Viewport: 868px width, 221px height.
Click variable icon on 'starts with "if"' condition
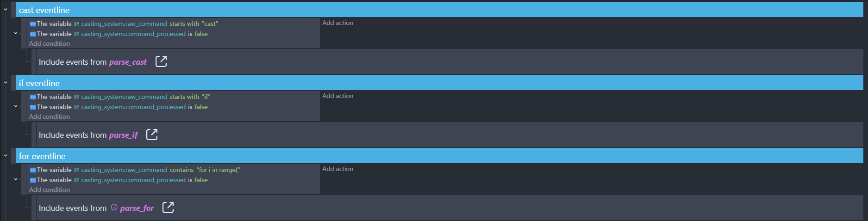(x=33, y=97)
